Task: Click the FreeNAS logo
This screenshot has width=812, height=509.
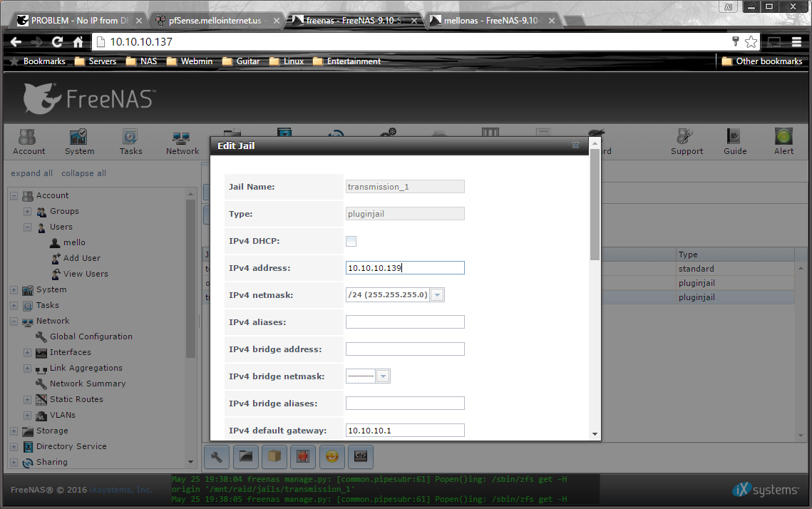Action: (x=88, y=98)
